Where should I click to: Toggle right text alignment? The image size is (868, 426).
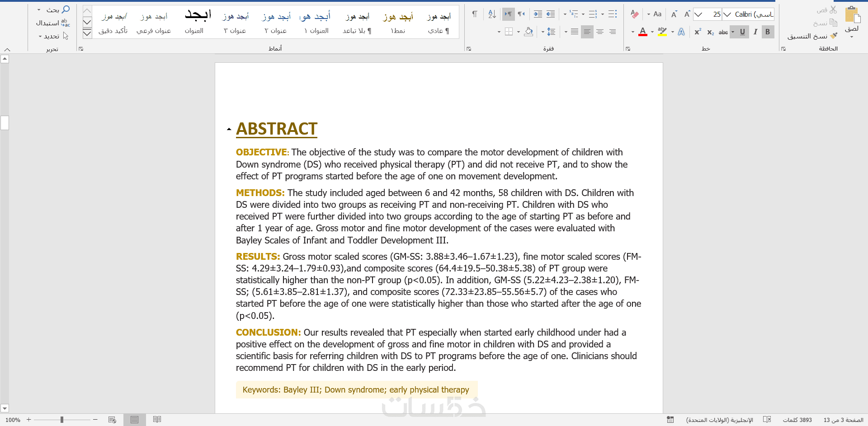(x=613, y=32)
